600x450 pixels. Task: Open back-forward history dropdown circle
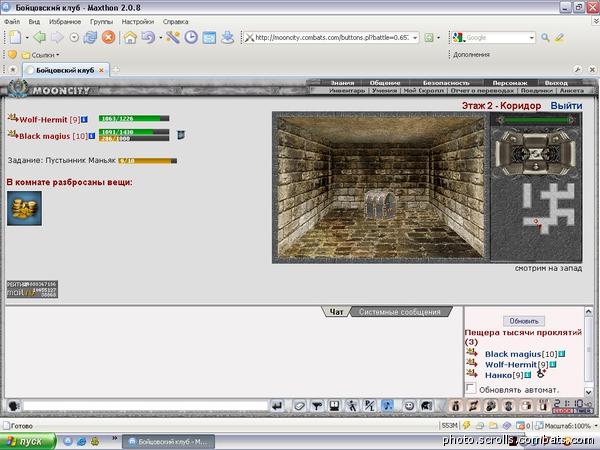tap(74, 38)
